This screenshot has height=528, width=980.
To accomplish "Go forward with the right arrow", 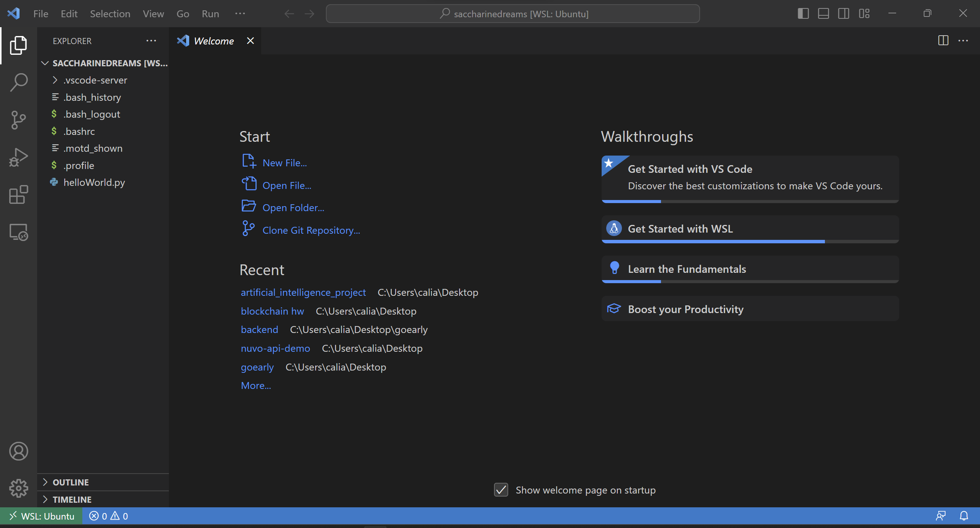I will tap(309, 14).
